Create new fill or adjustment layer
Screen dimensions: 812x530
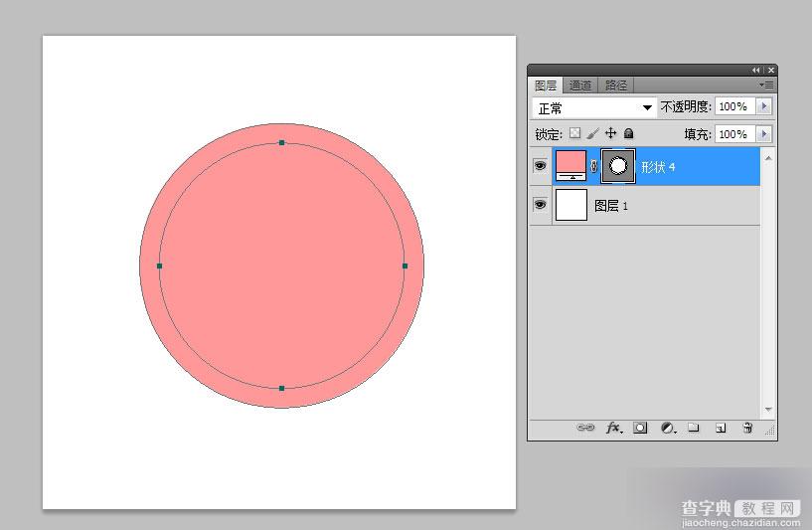tap(669, 428)
